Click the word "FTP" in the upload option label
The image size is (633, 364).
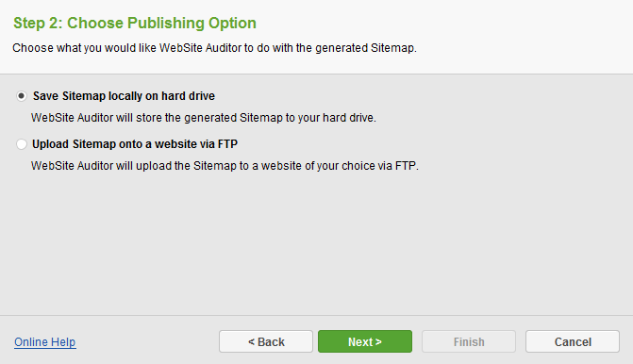click(227, 144)
